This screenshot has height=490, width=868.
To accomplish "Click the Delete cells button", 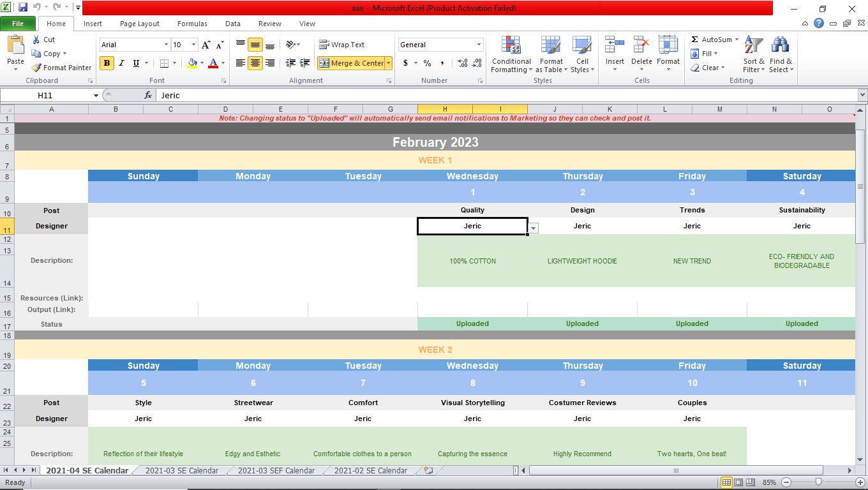I will 641,54.
